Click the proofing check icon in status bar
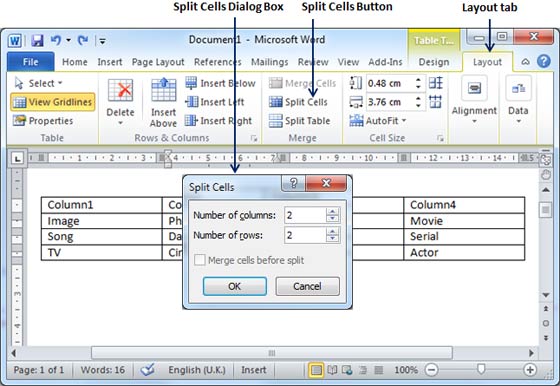Screen dimensions: 560x386 [147, 370]
